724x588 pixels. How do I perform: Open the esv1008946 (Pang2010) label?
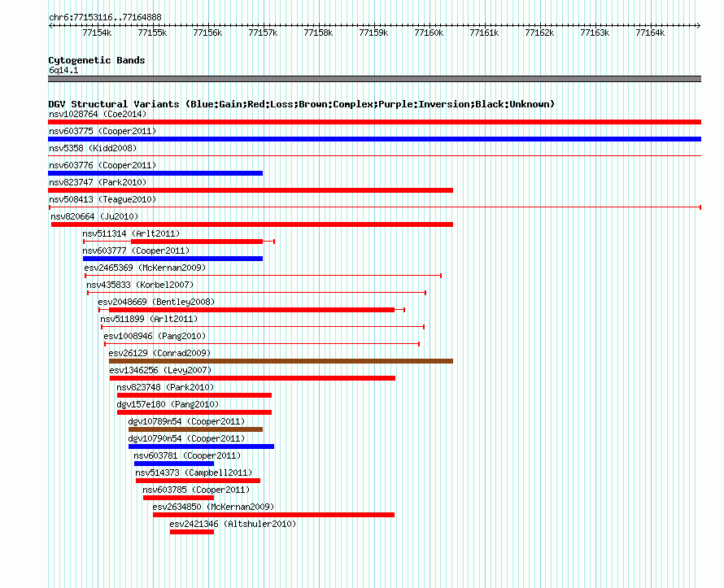pyautogui.click(x=155, y=336)
